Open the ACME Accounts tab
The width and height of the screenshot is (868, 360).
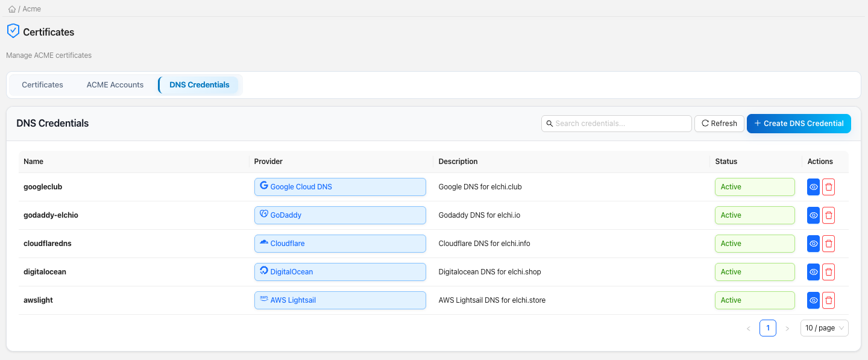[115, 84]
